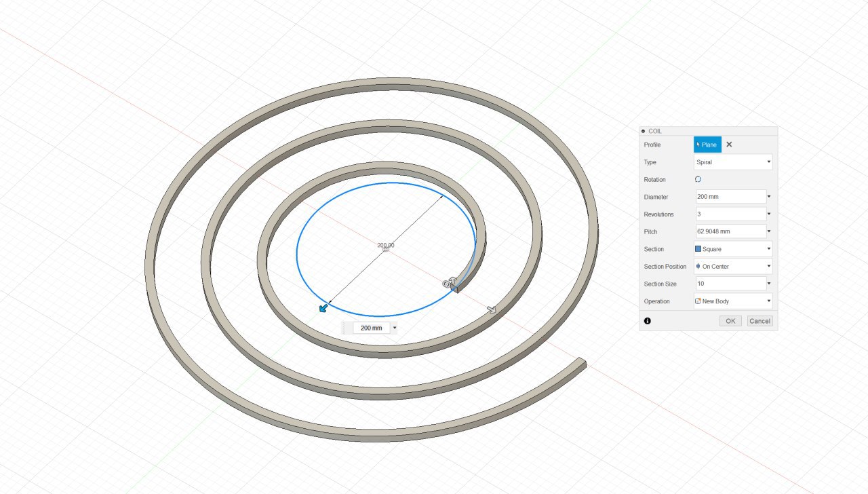Image resolution: width=868 pixels, height=494 pixels.
Task: Click the Section Position label
Action: [665, 267]
